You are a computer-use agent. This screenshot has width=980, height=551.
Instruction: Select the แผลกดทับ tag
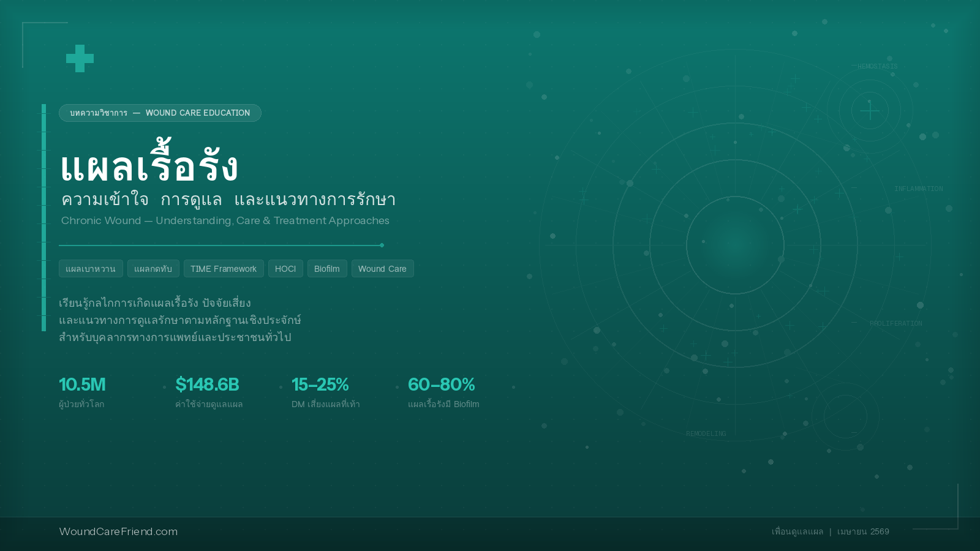pos(153,269)
